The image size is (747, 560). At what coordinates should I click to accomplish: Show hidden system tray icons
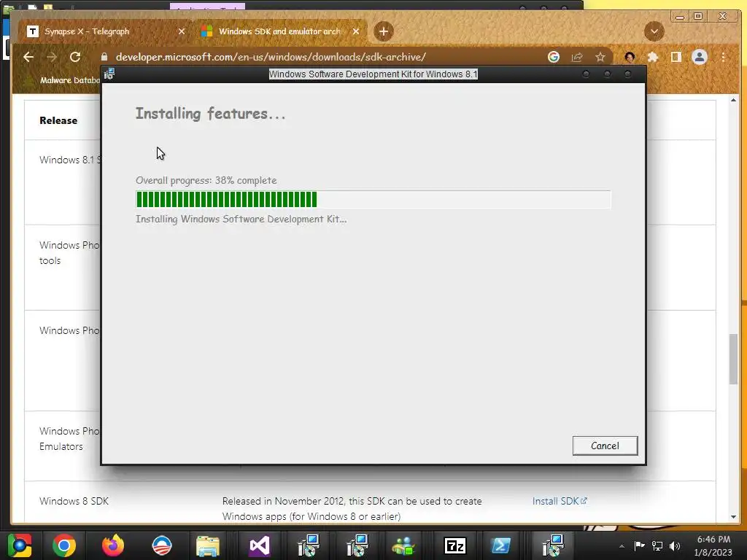622,546
